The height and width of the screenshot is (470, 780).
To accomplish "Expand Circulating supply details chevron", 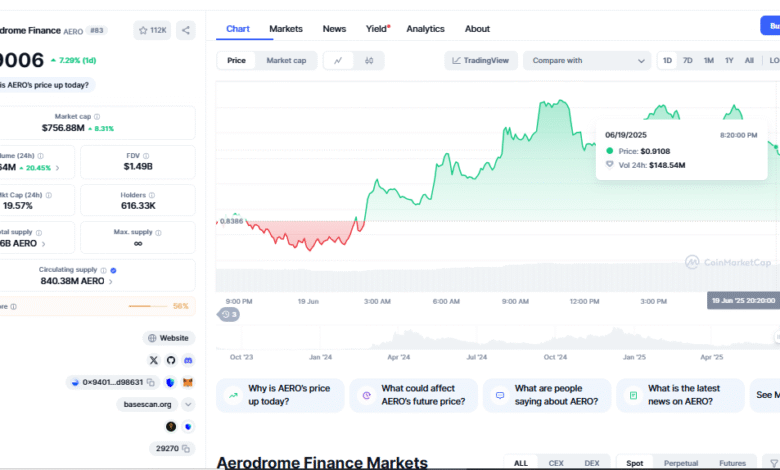I will pos(110,282).
